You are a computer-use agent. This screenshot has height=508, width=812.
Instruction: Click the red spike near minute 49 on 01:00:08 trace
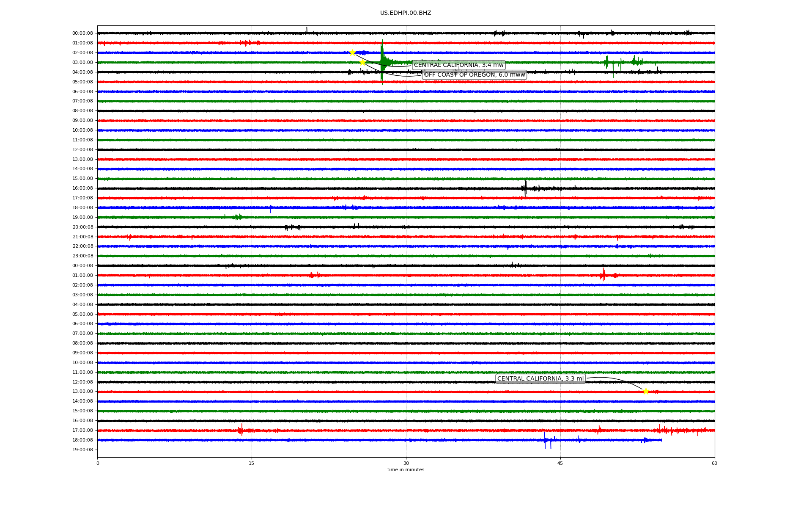pyautogui.click(x=603, y=275)
